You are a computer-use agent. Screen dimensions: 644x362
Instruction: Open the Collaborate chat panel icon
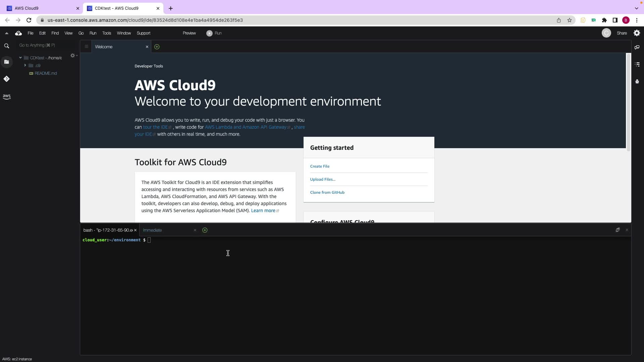(637, 47)
